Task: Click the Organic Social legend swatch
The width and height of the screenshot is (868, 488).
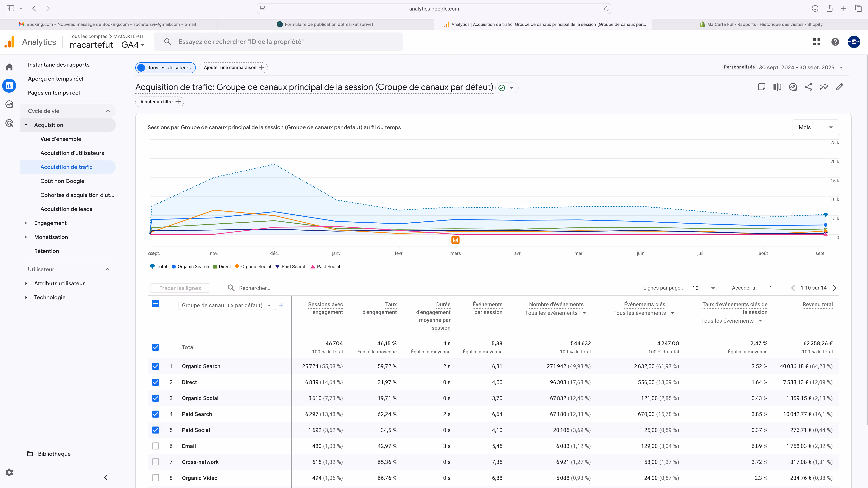Action: [x=237, y=266]
